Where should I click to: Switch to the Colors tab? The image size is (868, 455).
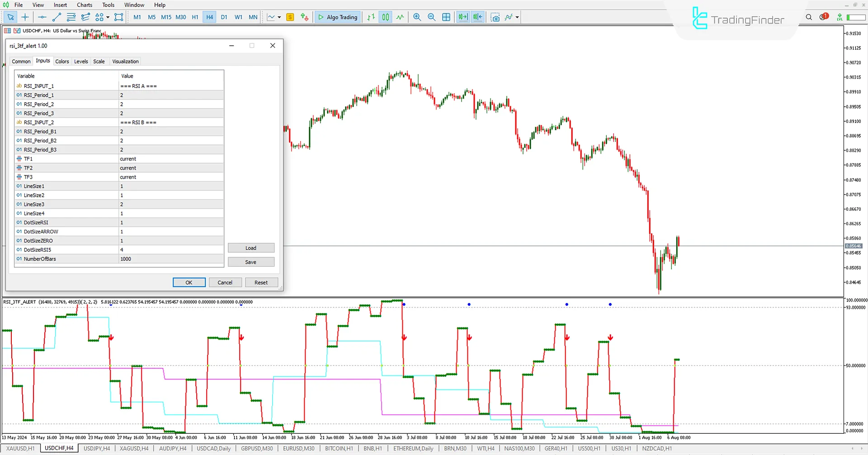62,61
